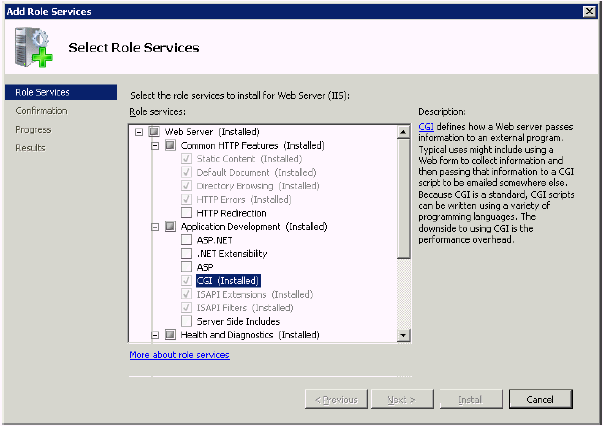Select the Server Side Includes row text
Viewport: 603px width, 426px height.
(238, 321)
